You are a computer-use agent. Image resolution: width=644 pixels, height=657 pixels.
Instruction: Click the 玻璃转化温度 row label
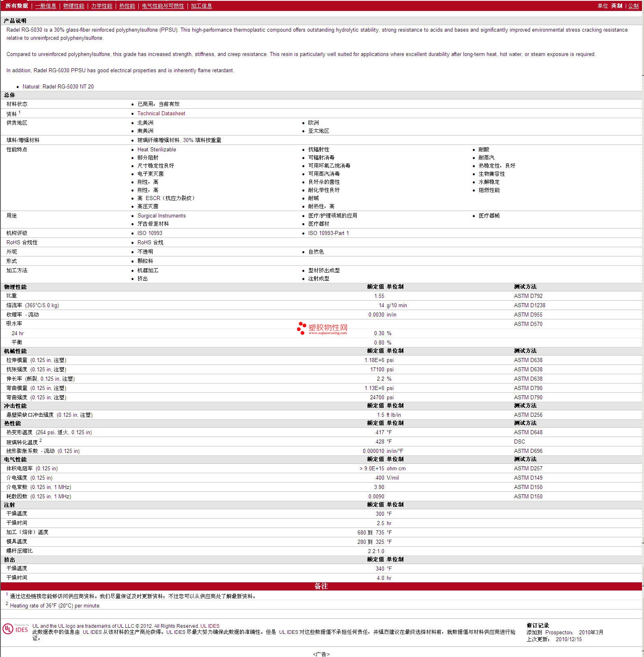[24, 442]
